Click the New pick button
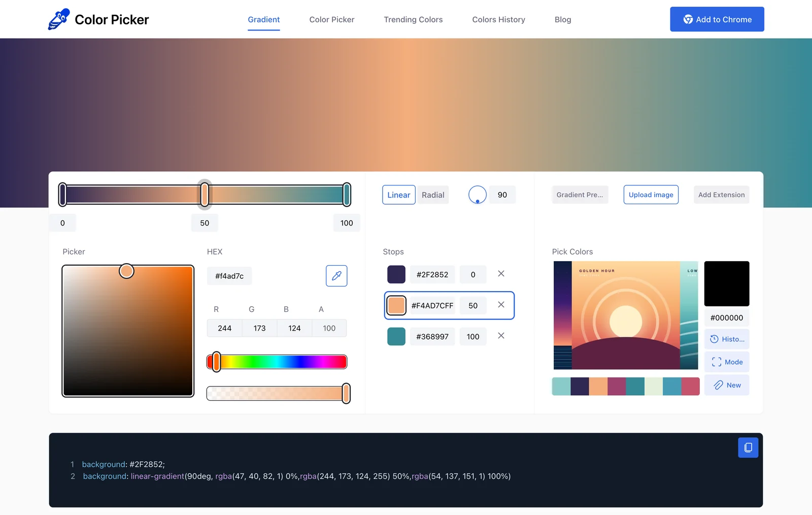The width and height of the screenshot is (812, 515). coord(727,385)
